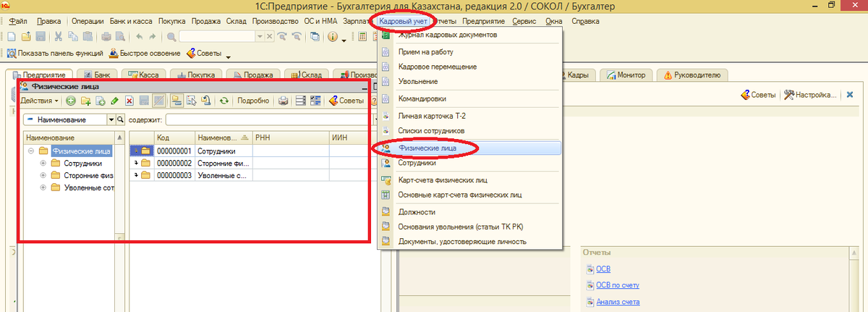Click the print preview icon
868x312 pixels.
[x=120, y=36]
